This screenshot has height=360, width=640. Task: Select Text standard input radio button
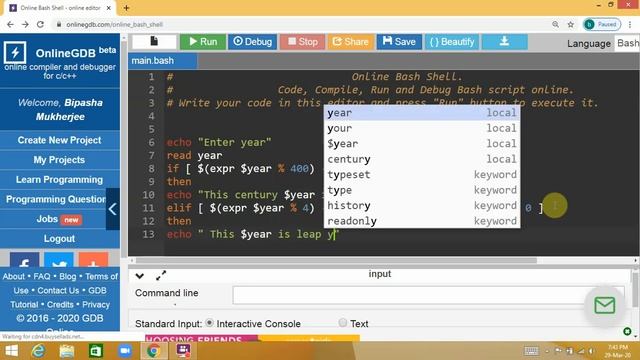click(342, 323)
